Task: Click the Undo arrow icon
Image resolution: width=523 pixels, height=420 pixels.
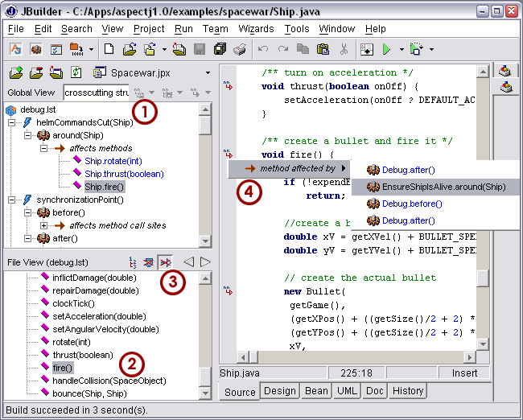Action: click(x=263, y=49)
